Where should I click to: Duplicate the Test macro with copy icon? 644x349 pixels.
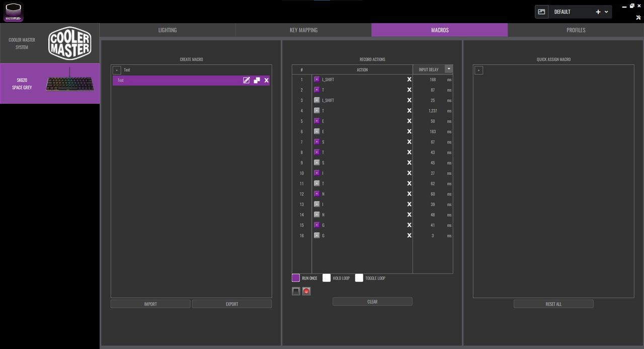coord(257,80)
